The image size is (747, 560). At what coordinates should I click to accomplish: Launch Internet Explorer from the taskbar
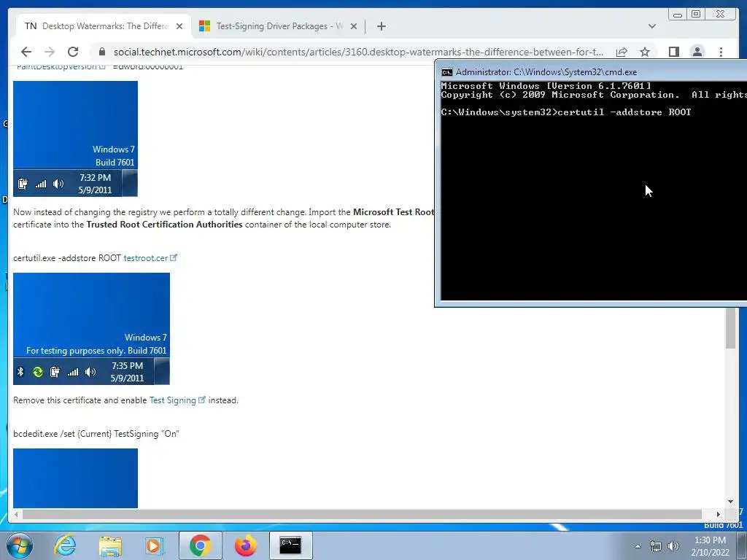coord(65,545)
